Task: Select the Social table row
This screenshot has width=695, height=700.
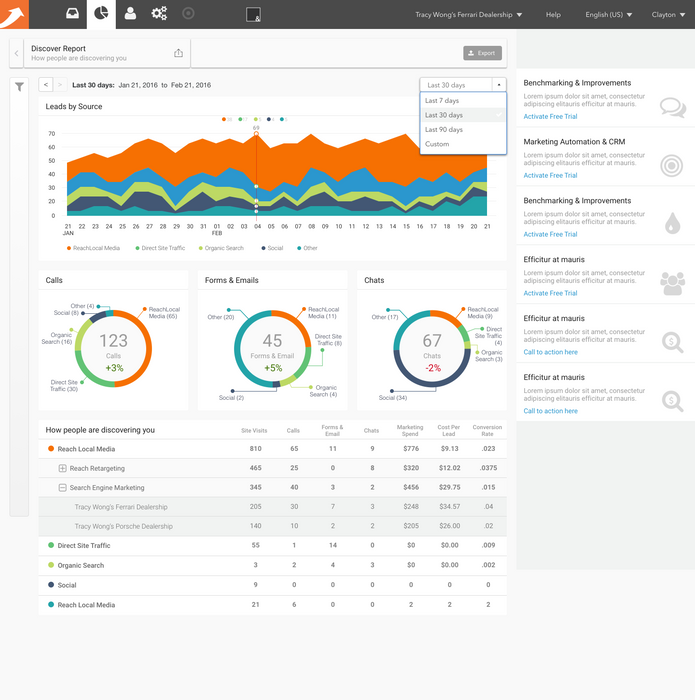Action: 272,585
